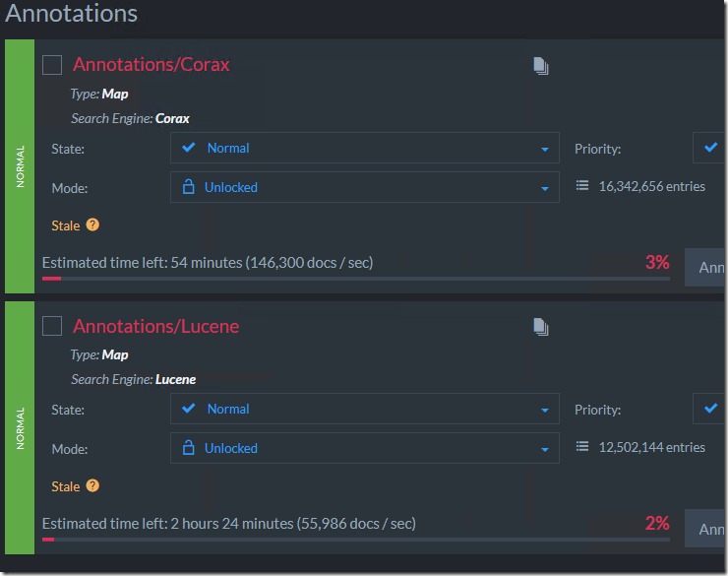Click Stale help icon on Lucene index
728x576 pixels.
click(x=92, y=485)
